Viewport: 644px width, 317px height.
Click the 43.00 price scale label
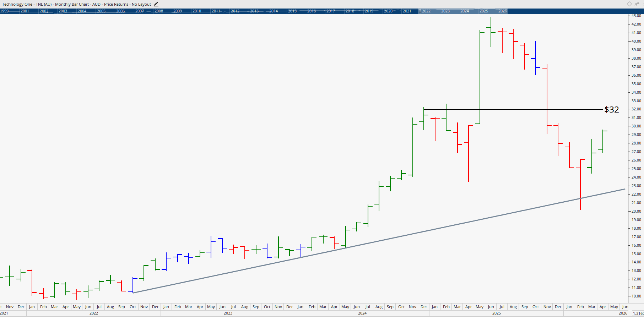(x=636, y=16)
